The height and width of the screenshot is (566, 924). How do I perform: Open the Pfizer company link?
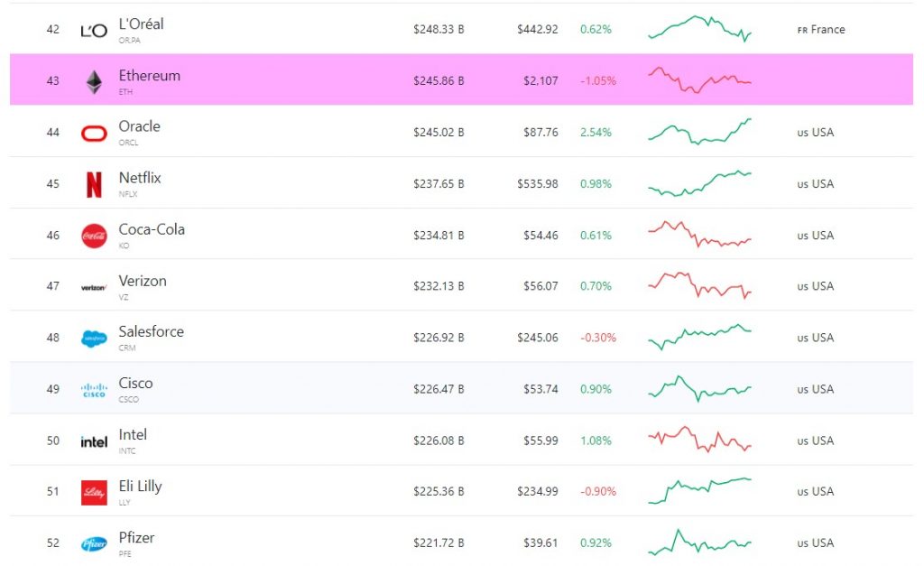pos(136,538)
